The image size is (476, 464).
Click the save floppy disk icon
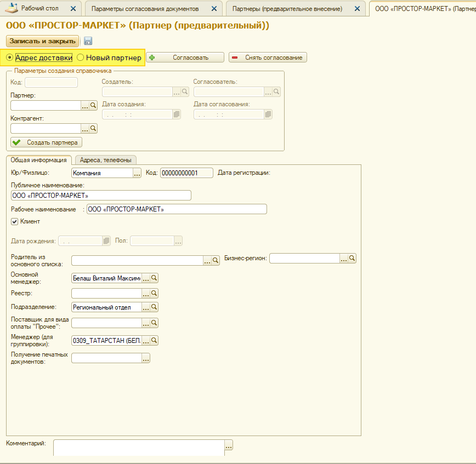coord(88,41)
